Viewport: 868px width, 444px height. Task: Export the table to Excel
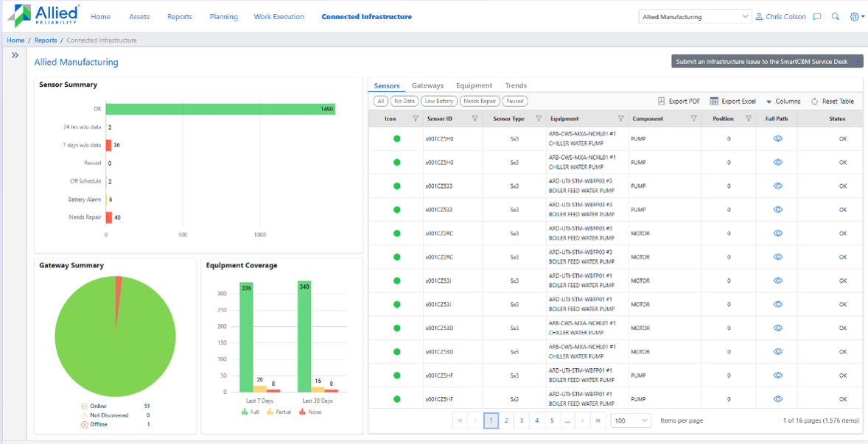pos(732,101)
